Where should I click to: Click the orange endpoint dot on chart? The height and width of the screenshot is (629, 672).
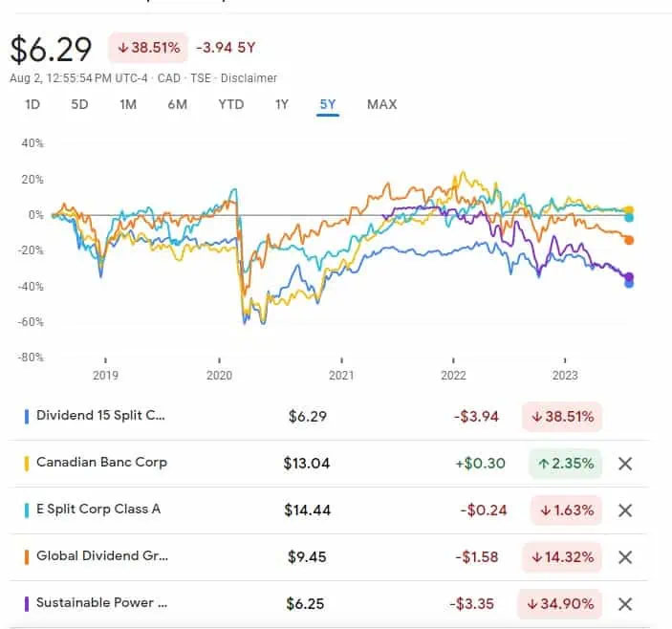[x=629, y=240]
